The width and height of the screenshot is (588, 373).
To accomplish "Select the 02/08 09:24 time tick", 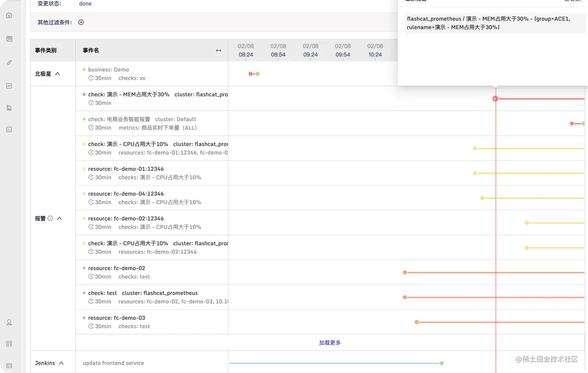I will [x=310, y=50].
